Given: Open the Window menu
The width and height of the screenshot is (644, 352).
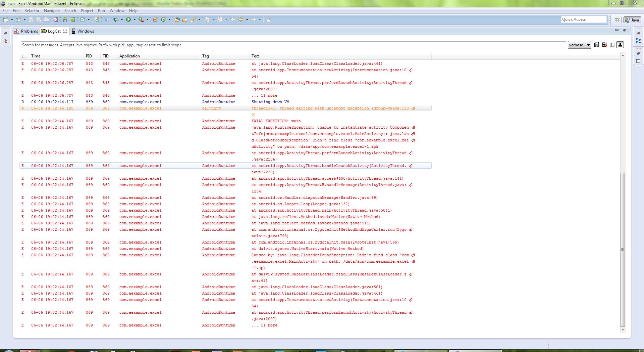Looking at the screenshot, I should point(117,11).
